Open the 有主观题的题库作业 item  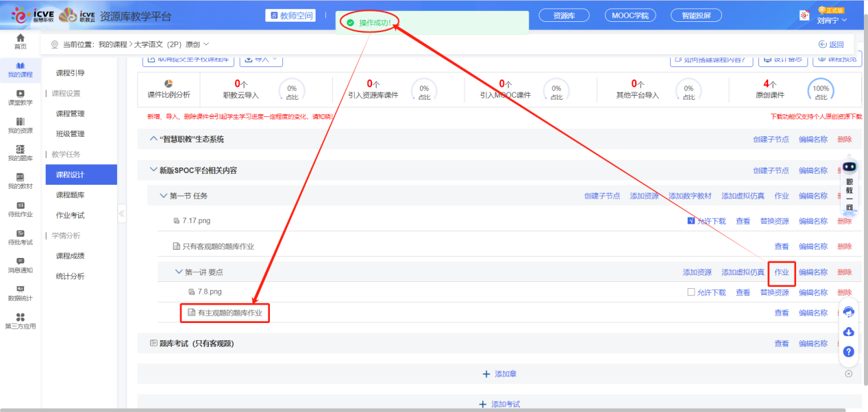point(230,313)
